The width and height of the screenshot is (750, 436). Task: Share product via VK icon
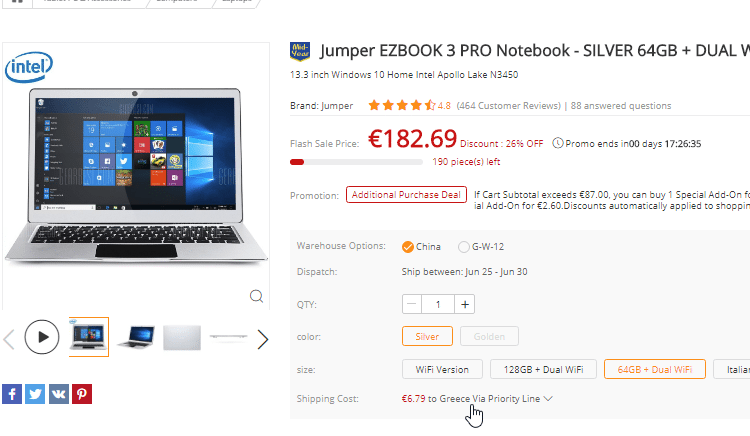[x=59, y=394]
